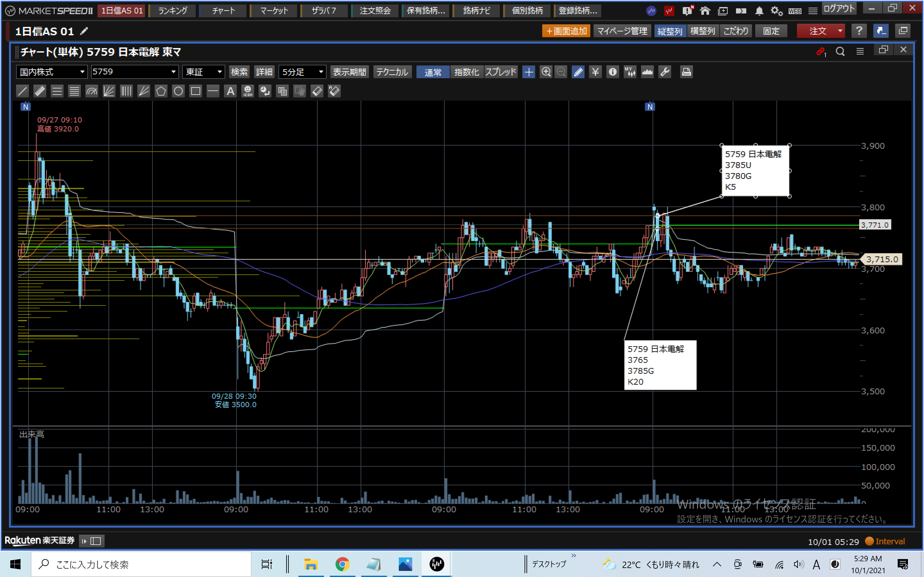Switch to the マーケット tab
The width and height of the screenshot is (924, 577).
pos(274,11)
